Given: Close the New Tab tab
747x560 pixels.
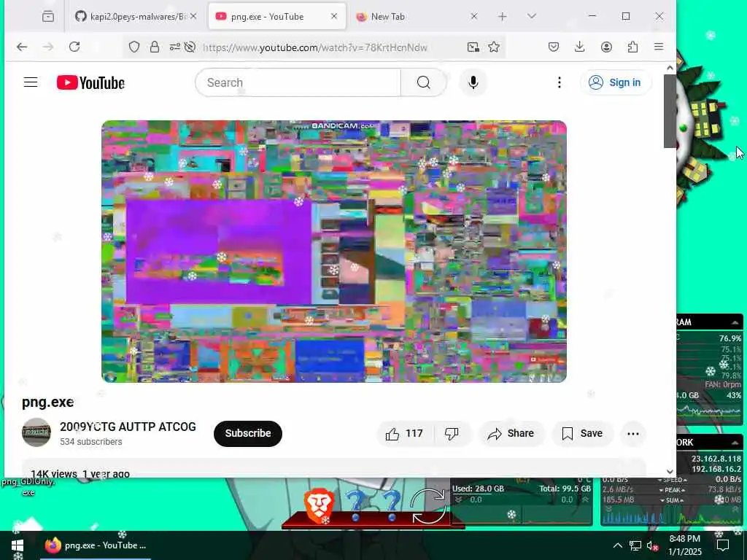Looking at the screenshot, I should pos(474,16).
